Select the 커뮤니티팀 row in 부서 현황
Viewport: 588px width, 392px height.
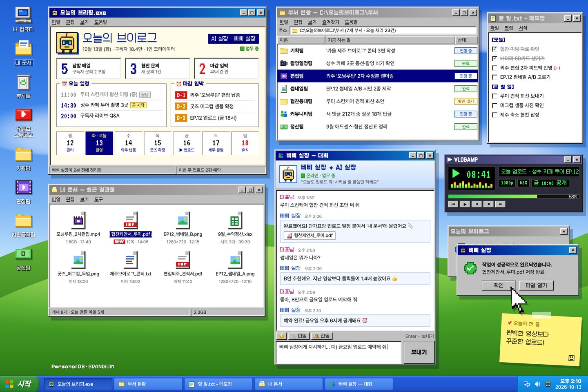pos(378,114)
